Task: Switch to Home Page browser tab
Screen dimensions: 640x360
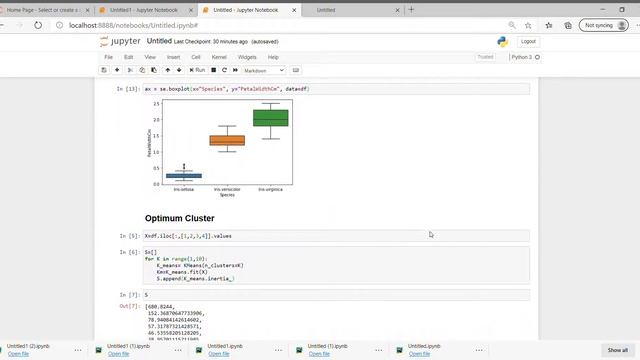Action: [x=44, y=10]
